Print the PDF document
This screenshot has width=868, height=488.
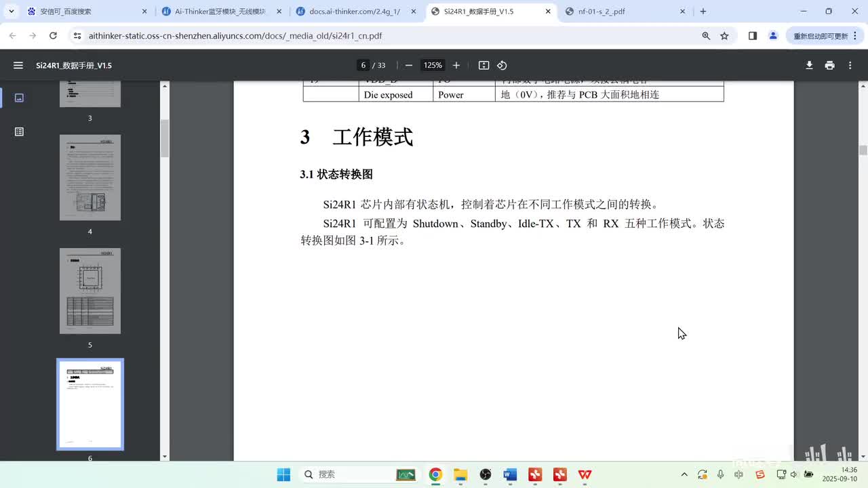pyautogui.click(x=829, y=65)
